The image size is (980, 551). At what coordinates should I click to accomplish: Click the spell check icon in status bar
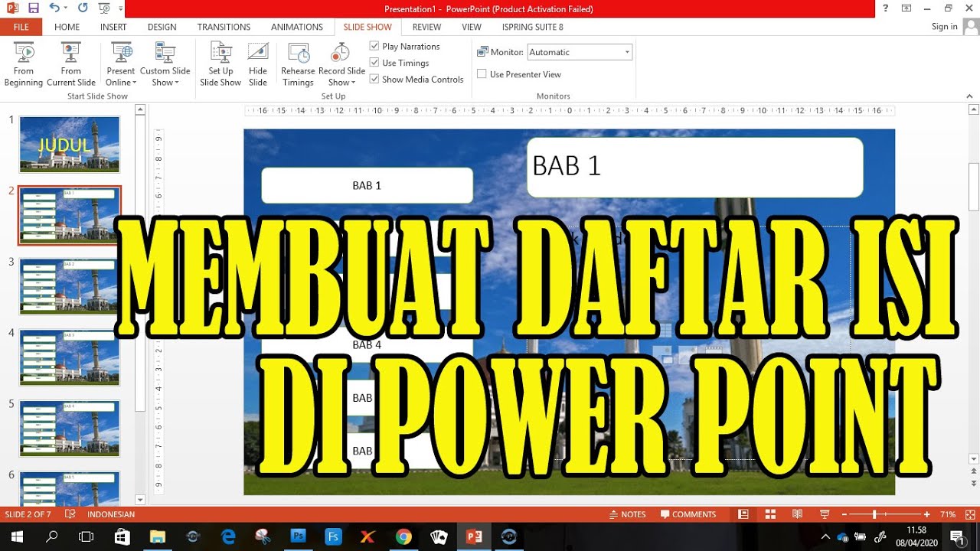coord(70,514)
